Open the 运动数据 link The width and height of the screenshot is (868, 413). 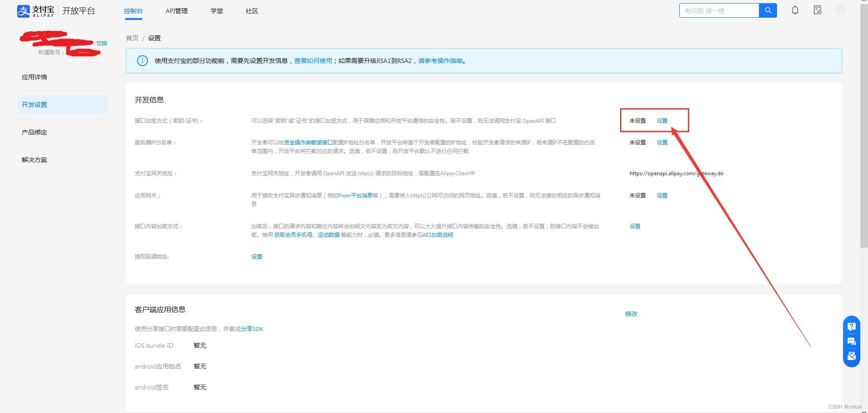329,235
